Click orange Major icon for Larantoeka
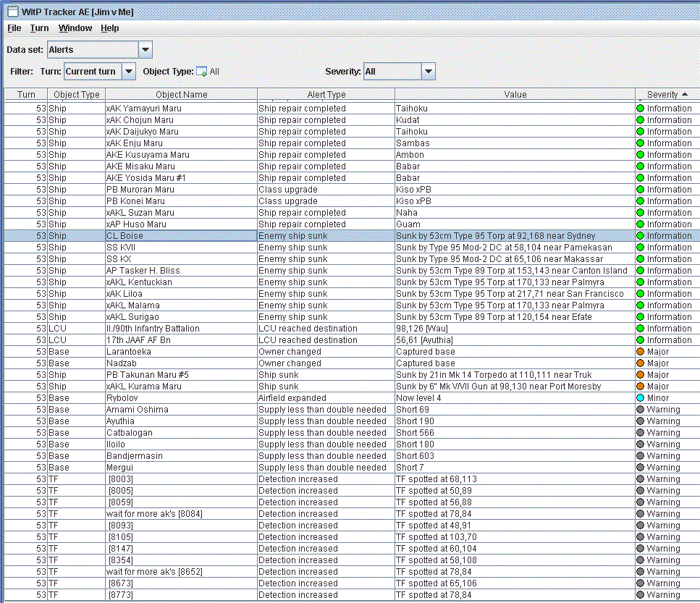This screenshot has height=603, width=700. 641,352
